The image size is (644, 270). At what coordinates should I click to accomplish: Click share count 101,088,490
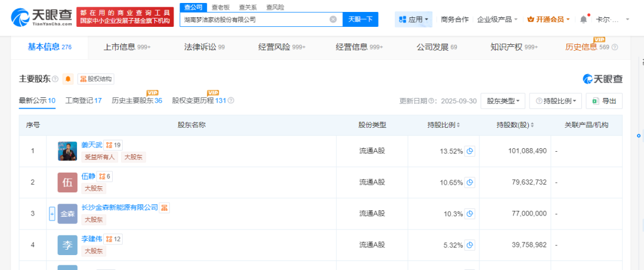(527, 151)
